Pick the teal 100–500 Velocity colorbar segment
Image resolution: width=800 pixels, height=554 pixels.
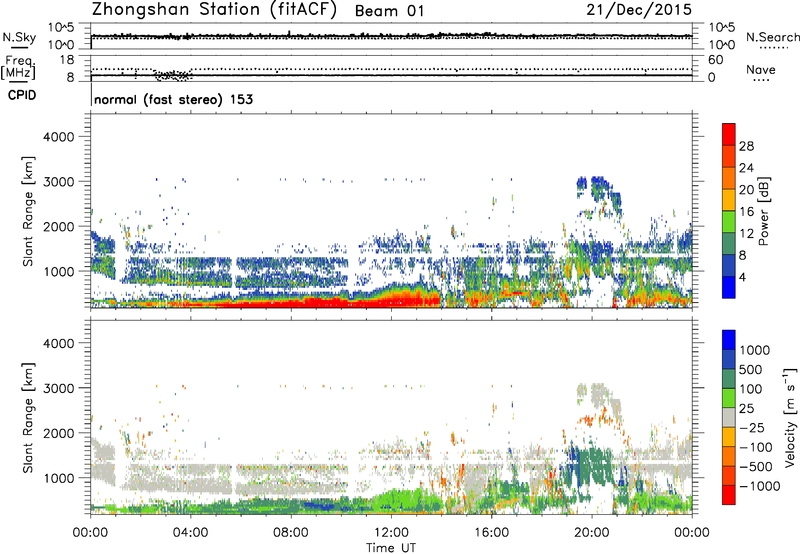tap(729, 379)
